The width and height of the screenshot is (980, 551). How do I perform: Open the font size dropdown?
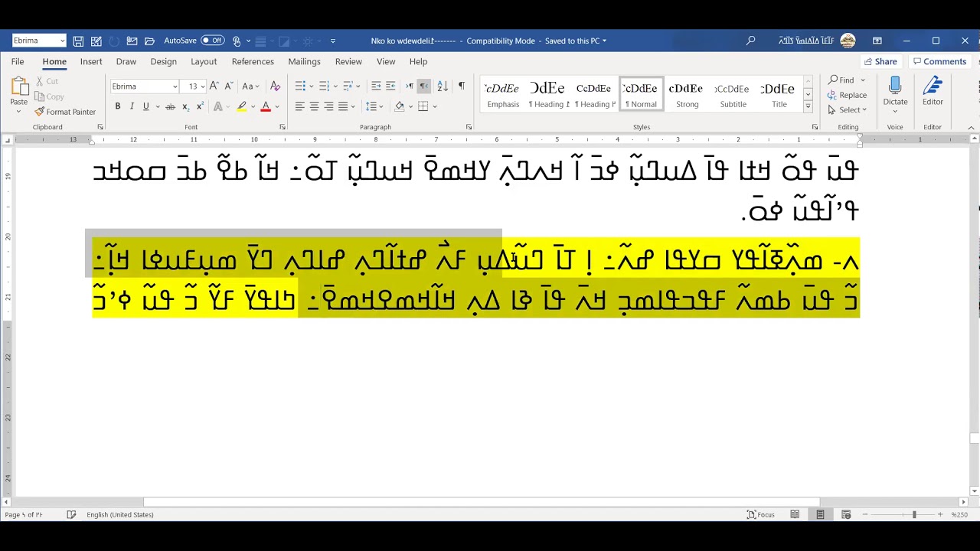(203, 86)
